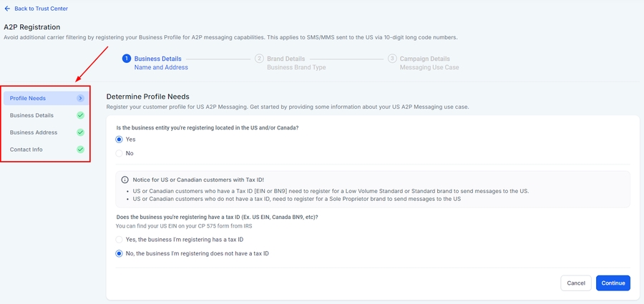
Task: Go to Business Address sidebar section
Action: [x=34, y=132]
